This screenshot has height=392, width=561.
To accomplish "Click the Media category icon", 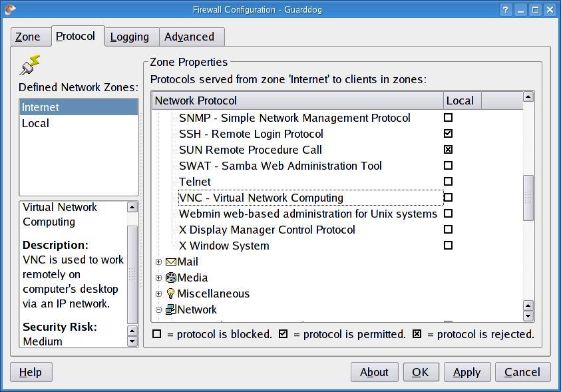I will 170,278.
